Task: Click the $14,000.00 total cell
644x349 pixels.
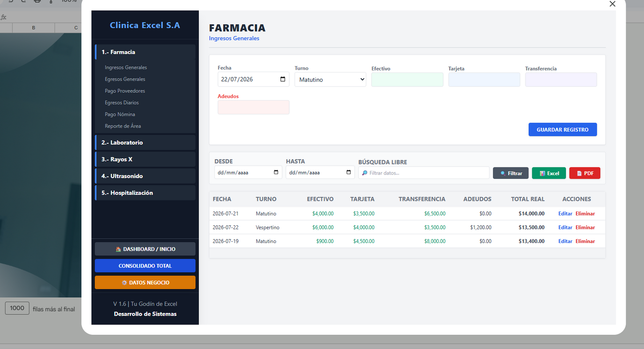Action: pos(532,214)
